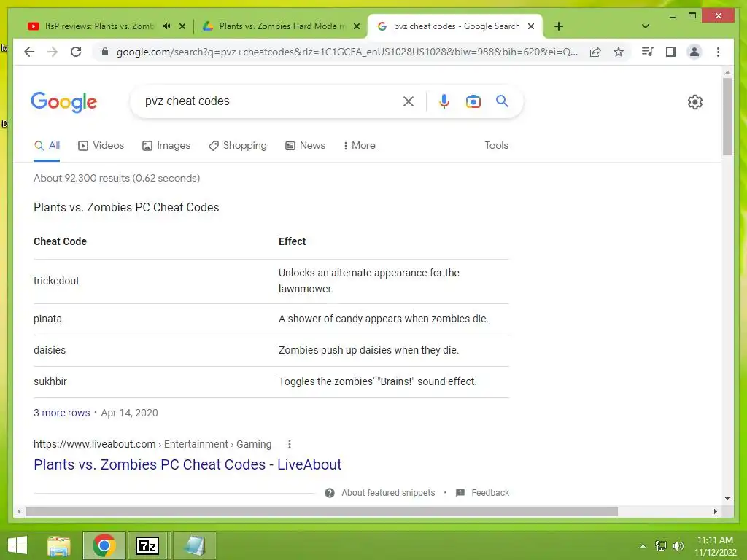
Task: Select the pinata cheat code cell
Action: pos(47,319)
